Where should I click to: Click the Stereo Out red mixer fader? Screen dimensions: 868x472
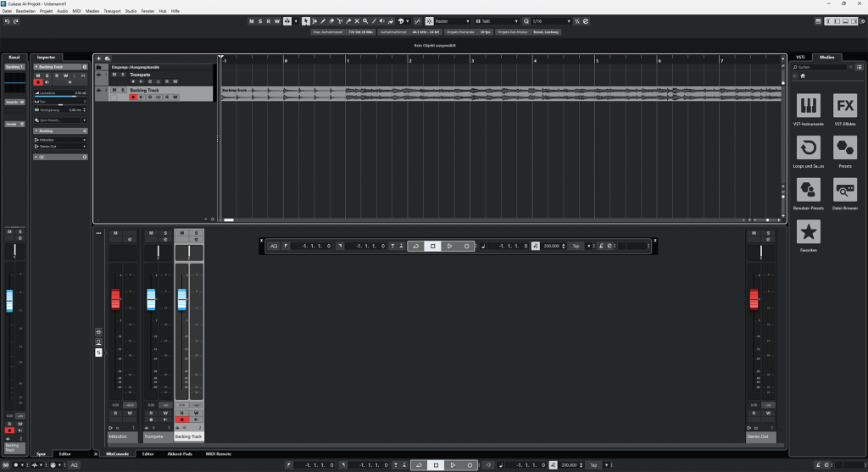point(754,299)
